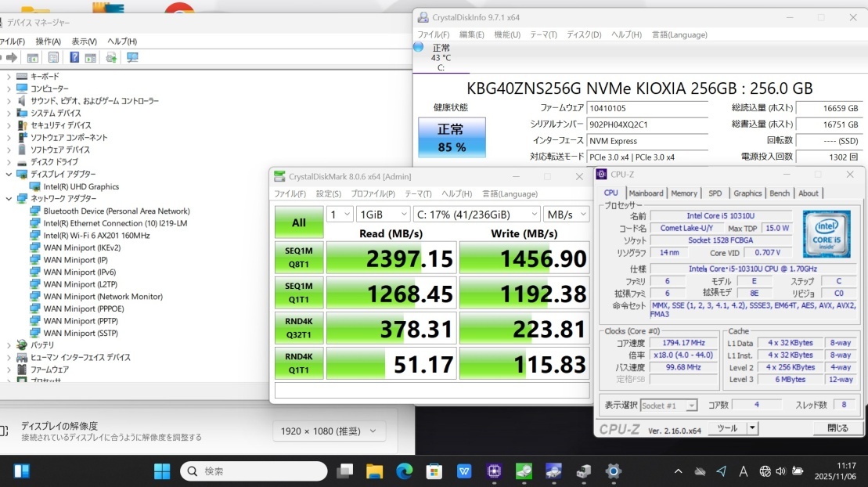Screen dimensions: 868x487
Task: Click the update driver toolbar icon
Action: coord(111,58)
